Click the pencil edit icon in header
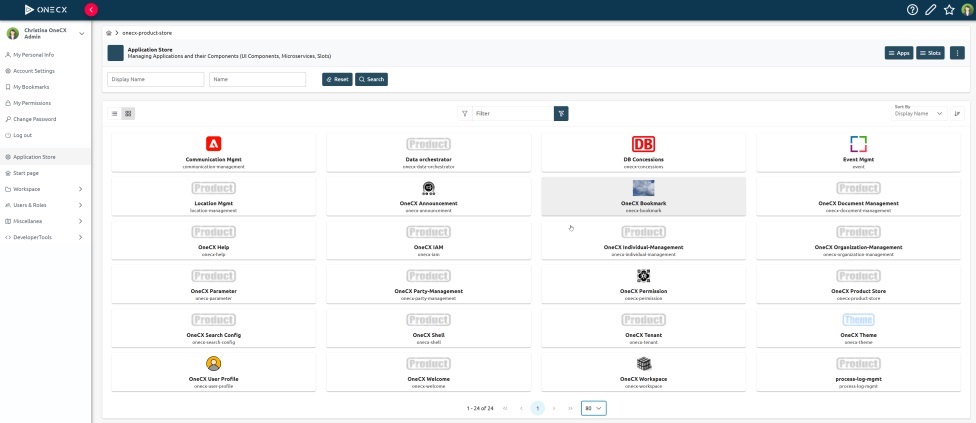The image size is (976, 423). click(931, 9)
